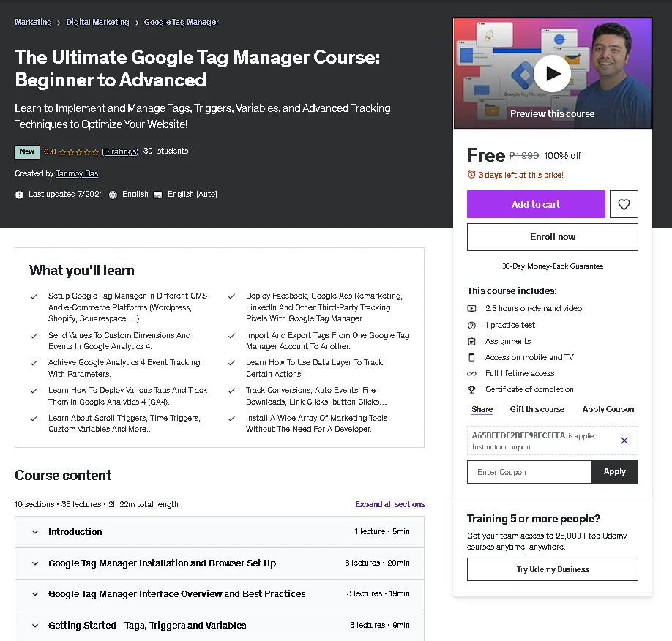Click 'Full lifetime access' text
This screenshot has width=672, height=641.
[x=520, y=373]
